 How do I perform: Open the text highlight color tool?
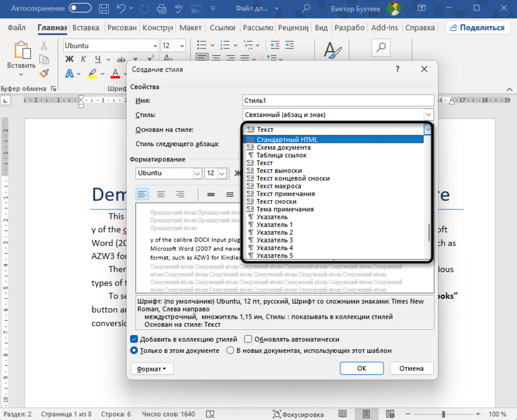[92, 73]
